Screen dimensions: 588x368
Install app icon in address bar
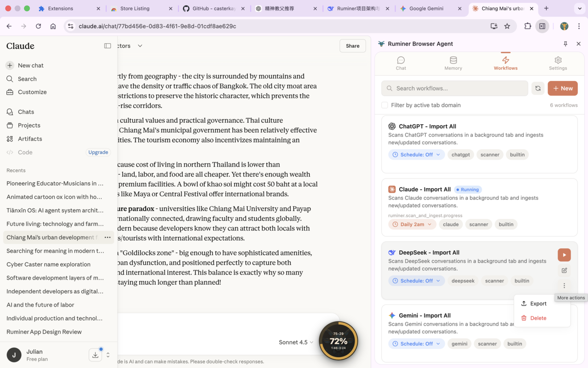(494, 26)
